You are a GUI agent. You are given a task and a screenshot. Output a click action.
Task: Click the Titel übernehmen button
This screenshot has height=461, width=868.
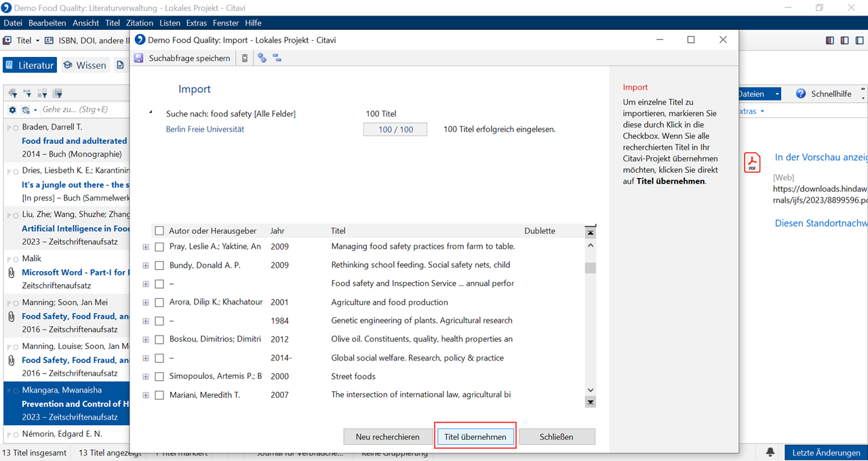tap(475, 437)
